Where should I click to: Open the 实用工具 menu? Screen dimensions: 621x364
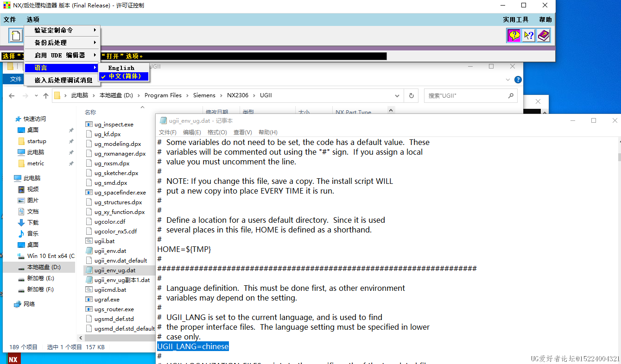[x=516, y=19]
